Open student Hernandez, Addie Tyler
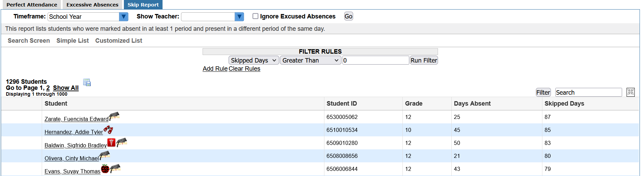The height and width of the screenshot is (176, 644). [74, 132]
